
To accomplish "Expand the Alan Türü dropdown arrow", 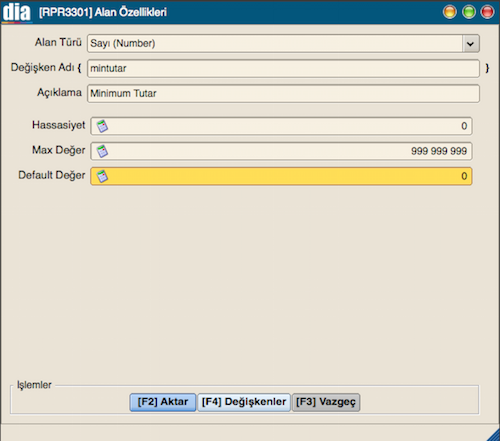I will click(470, 44).
